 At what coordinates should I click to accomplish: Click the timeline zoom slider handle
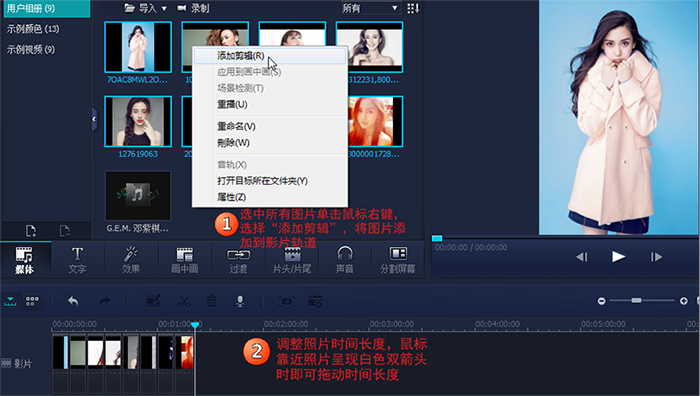[x=637, y=300]
